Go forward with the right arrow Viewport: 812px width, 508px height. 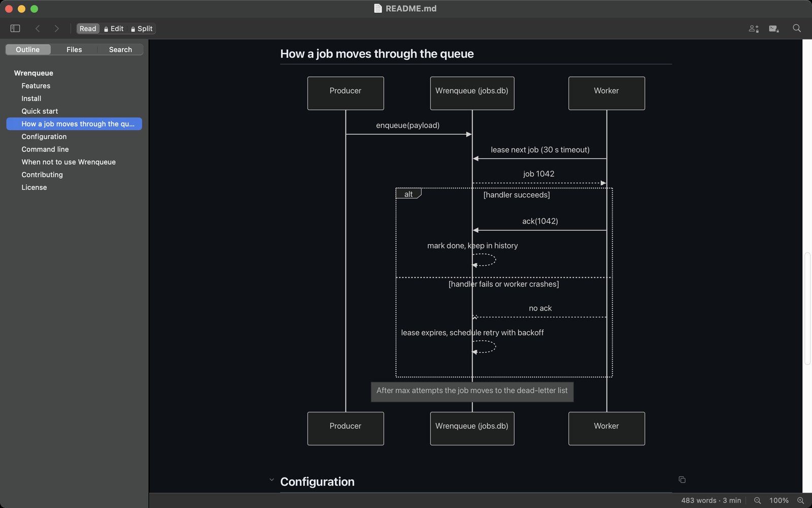(56, 28)
